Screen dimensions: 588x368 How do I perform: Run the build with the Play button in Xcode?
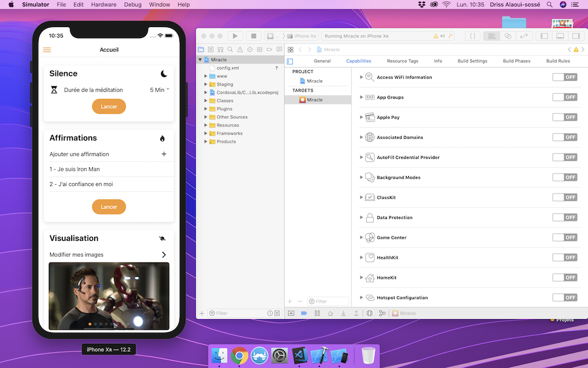pos(235,36)
